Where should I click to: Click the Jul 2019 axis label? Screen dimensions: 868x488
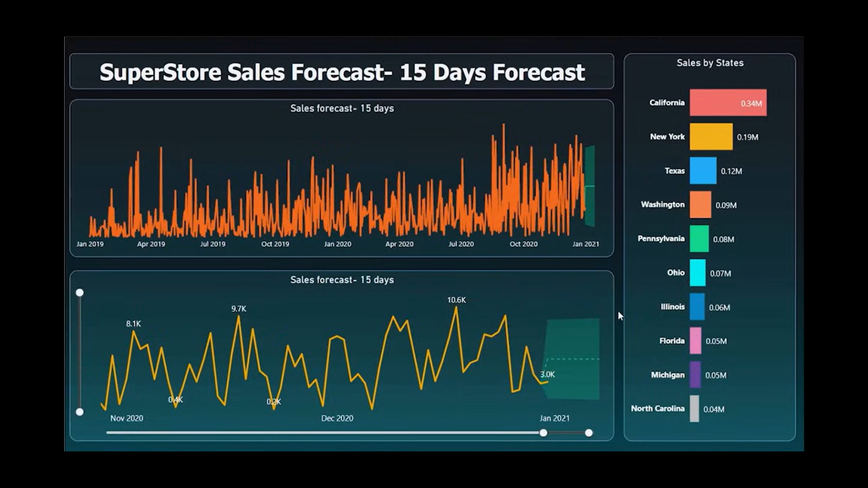point(212,244)
